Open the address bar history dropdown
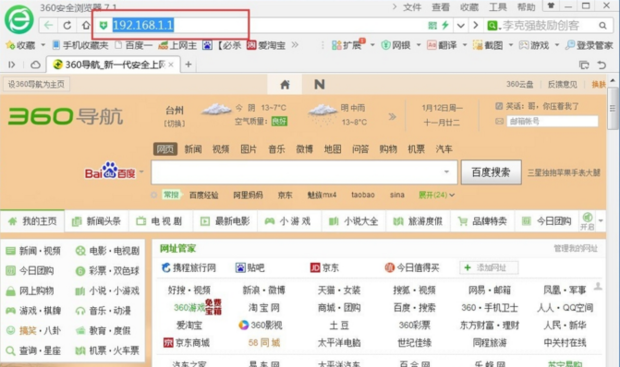 [x=461, y=26]
